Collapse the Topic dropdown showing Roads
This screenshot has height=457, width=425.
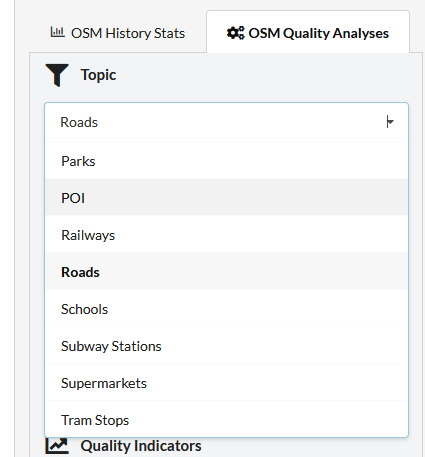(226, 122)
